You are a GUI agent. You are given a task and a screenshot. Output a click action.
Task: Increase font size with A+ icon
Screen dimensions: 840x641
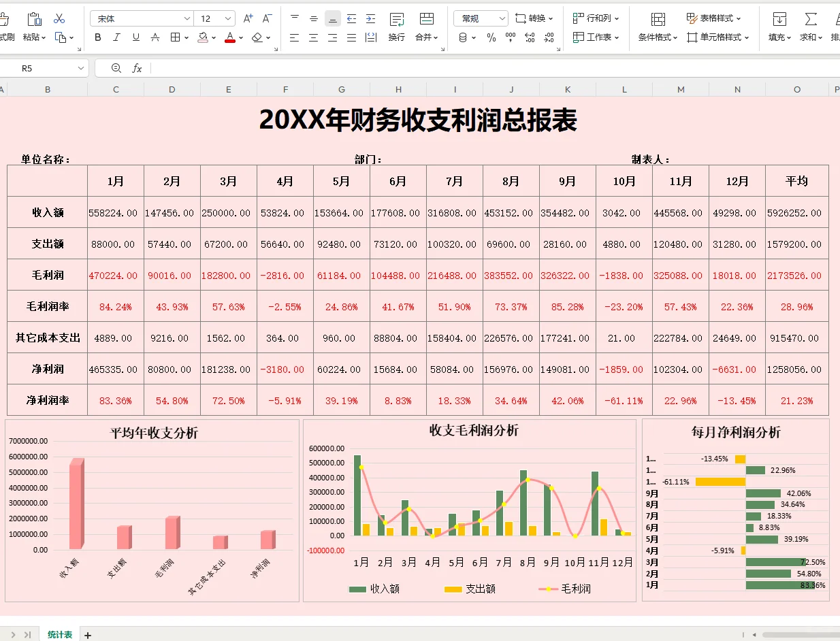[248, 18]
